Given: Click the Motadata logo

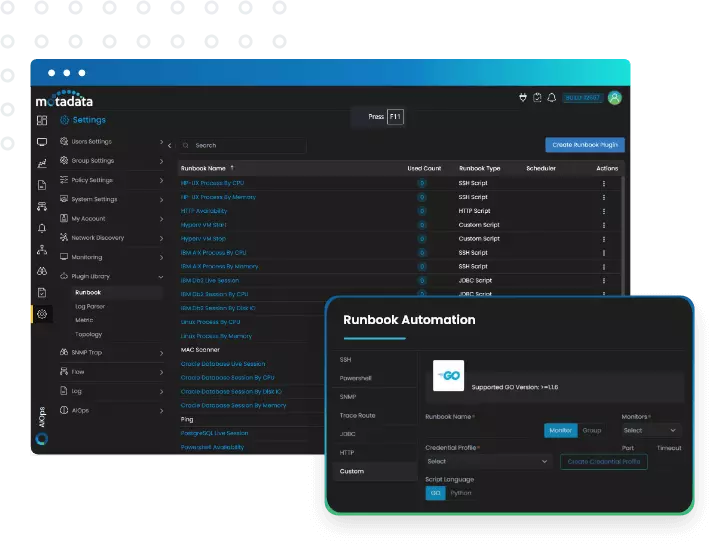Looking at the screenshot, I should pyautogui.click(x=64, y=99).
